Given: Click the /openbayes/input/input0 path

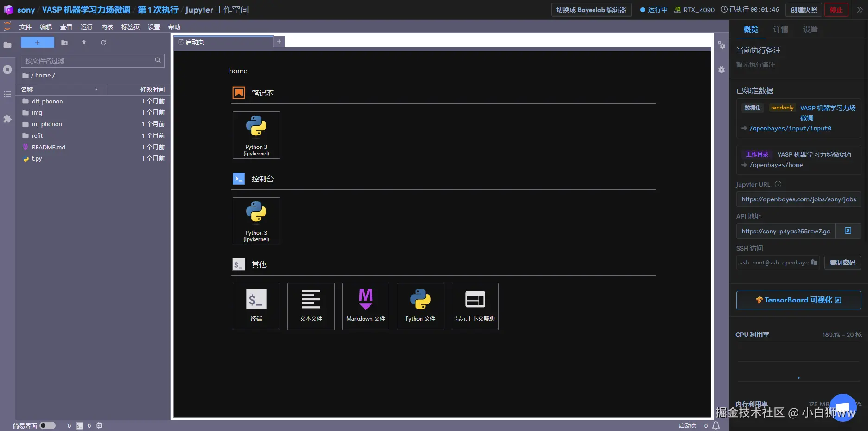Looking at the screenshot, I should pyautogui.click(x=790, y=129).
